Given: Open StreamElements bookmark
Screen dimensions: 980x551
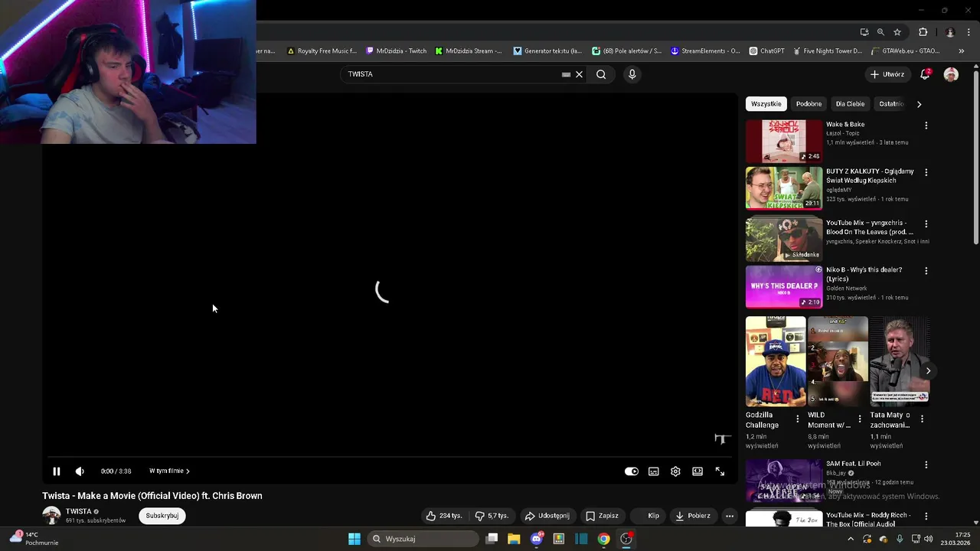Looking at the screenshot, I should point(705,51).
